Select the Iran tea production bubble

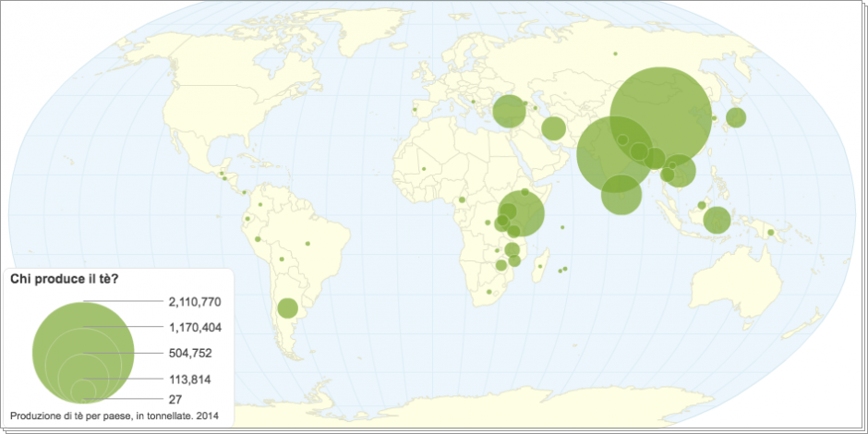[553, 128]
